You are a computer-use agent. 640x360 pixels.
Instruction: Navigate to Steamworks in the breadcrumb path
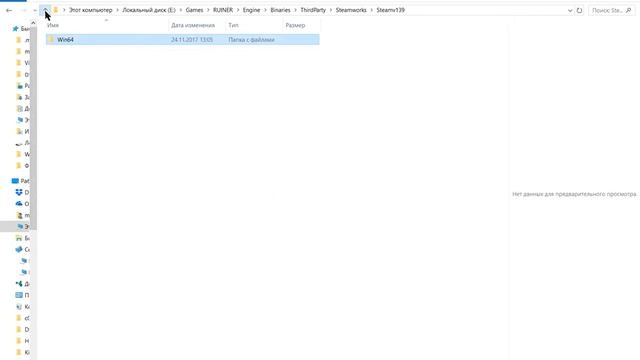(351, 10)
